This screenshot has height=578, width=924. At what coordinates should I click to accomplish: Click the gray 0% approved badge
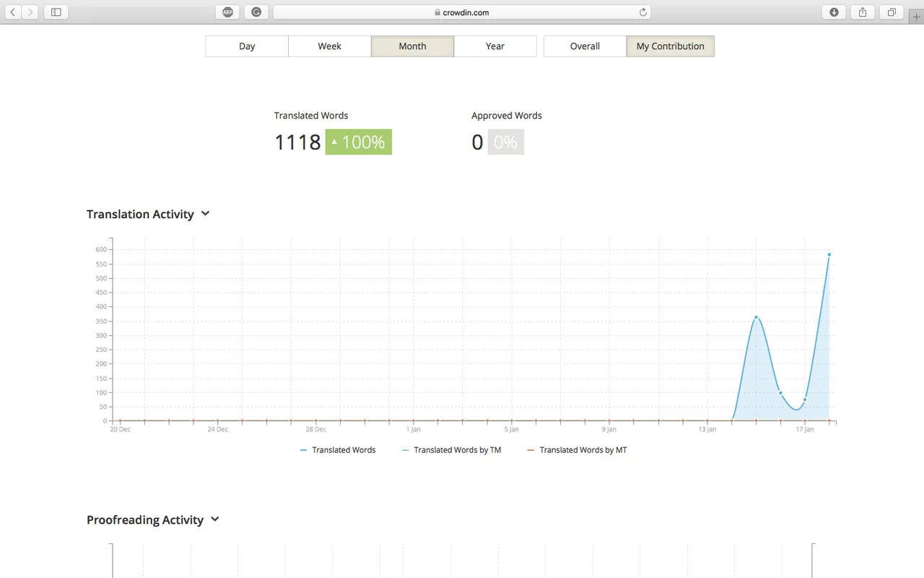[x=505, y=142]
